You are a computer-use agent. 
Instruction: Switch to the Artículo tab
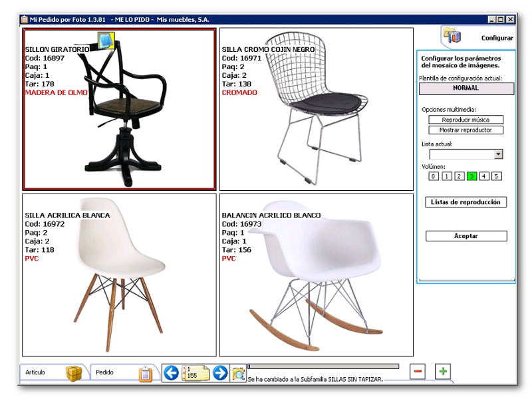55,372
